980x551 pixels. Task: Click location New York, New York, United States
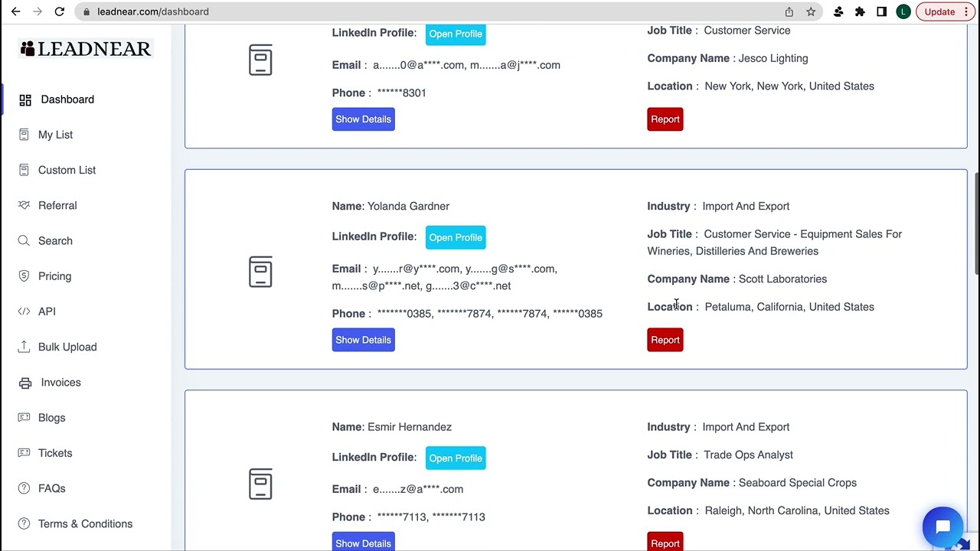click(x=789, y=86)
